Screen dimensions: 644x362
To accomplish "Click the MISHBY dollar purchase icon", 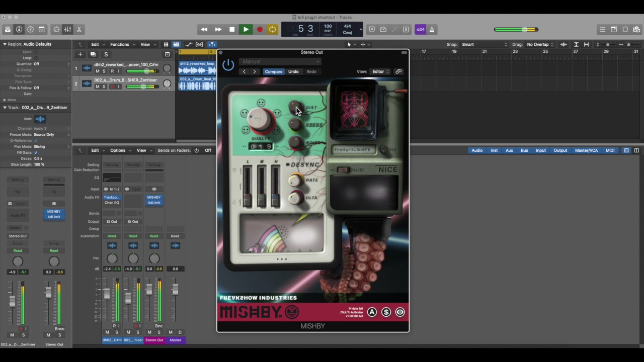I will pyautogui.click(x=386, y=312).
